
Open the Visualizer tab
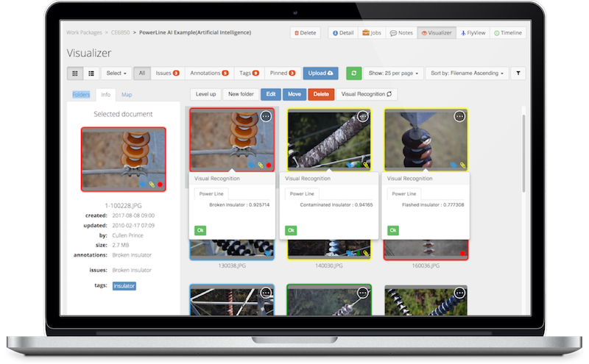pos(437,33)
